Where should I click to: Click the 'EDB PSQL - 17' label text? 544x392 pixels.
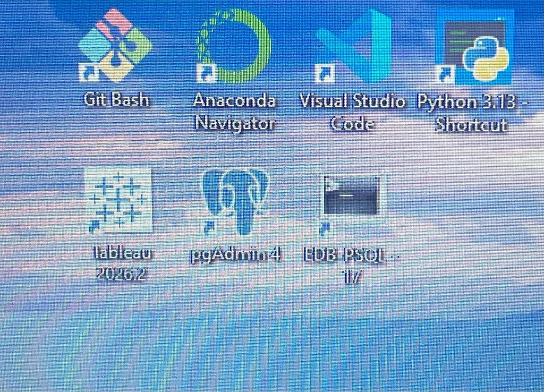pos(351,266)
